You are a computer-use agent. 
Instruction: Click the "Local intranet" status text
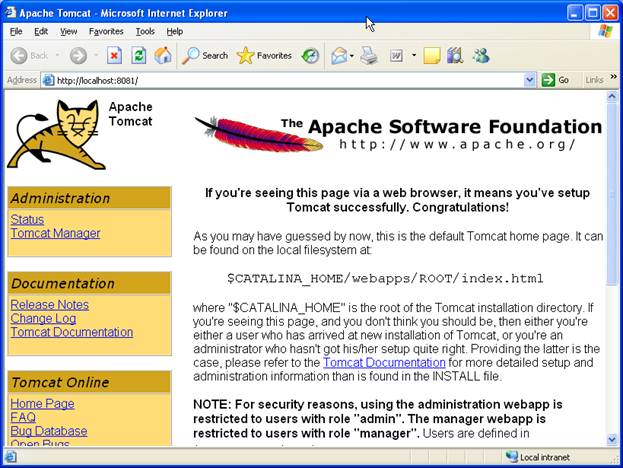coord(545,457)
